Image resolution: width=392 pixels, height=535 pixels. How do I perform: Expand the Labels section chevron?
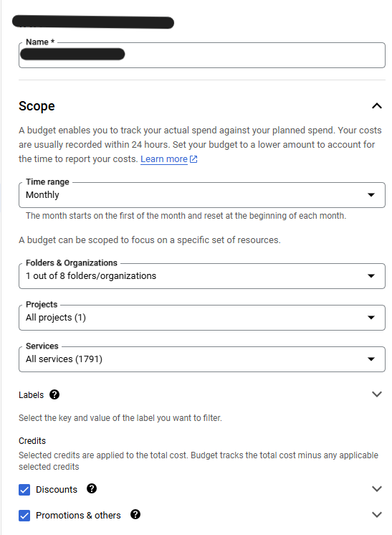point(377,394)
